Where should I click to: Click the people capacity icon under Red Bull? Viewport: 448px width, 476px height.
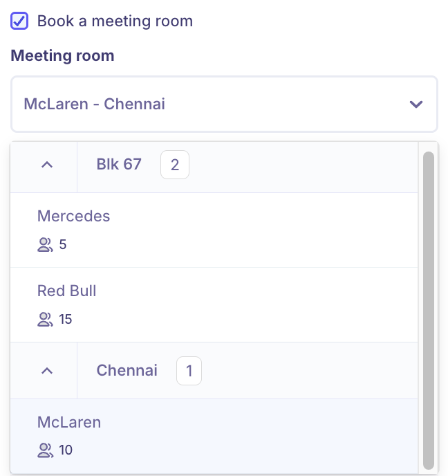point(45,319)
